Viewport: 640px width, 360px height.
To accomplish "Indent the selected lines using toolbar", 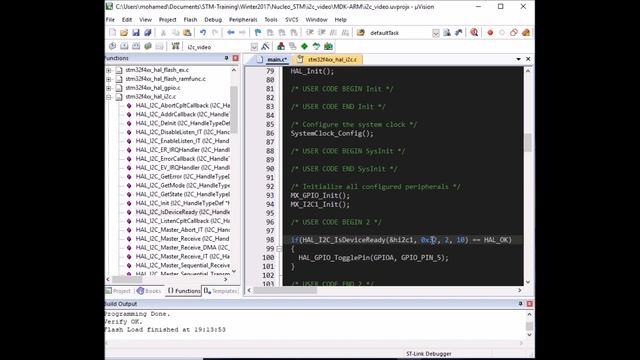I will (x=310, y=33).
